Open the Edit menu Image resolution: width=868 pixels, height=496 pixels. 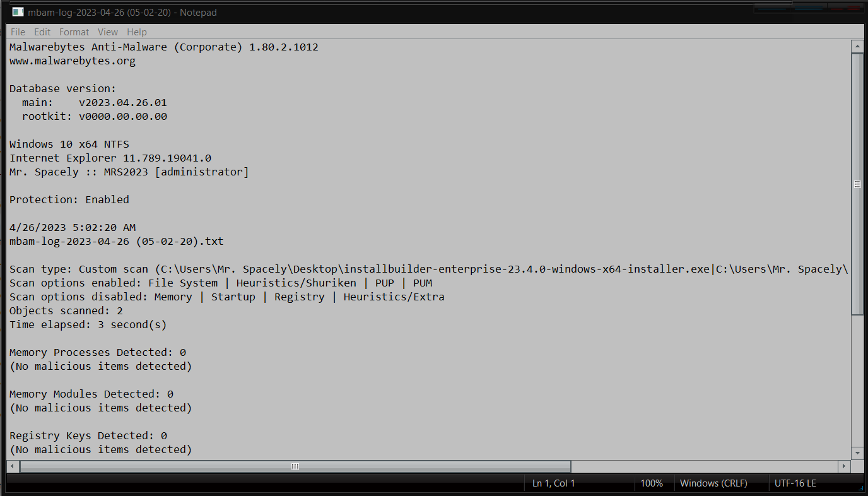click(x=42, y=32)
